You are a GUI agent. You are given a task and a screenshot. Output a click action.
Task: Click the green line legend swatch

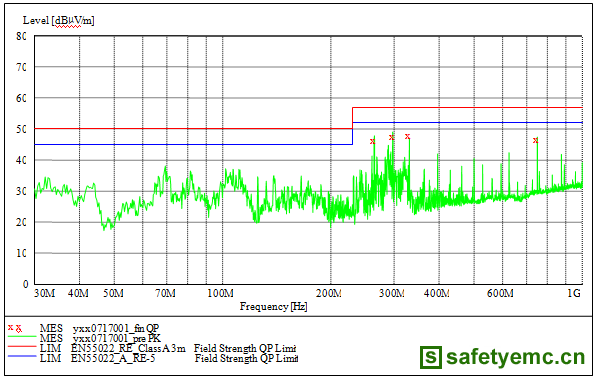tap(22, 337)
